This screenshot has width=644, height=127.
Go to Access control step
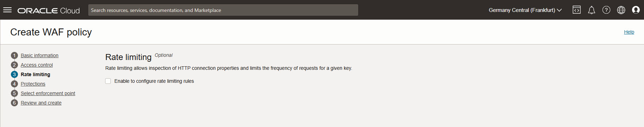[x=37, y=65]
